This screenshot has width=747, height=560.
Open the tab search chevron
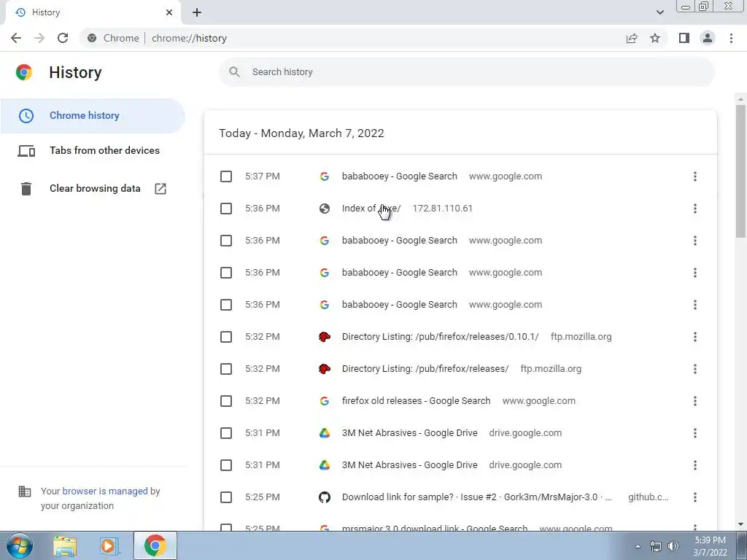pyautogui.click(x=659, y=12)
